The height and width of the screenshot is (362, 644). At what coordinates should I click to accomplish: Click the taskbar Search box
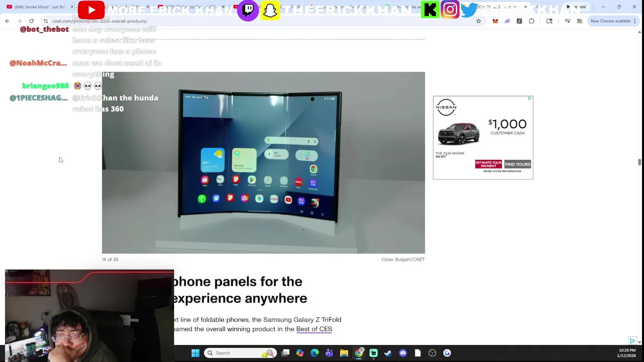pos(240,353)
